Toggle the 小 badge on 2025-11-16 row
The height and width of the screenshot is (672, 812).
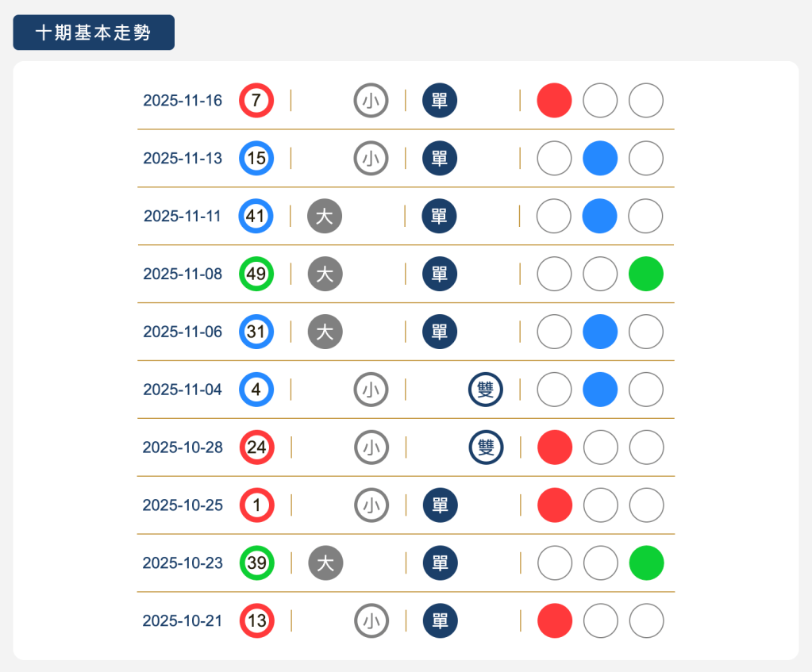[371, 100]
